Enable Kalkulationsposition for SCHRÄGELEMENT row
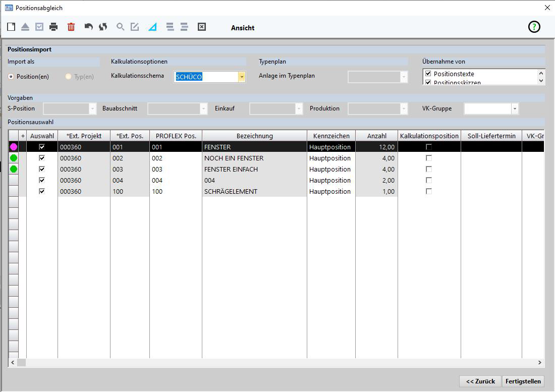The height and width of the screenshot is (392, 555). coord(429,191)
